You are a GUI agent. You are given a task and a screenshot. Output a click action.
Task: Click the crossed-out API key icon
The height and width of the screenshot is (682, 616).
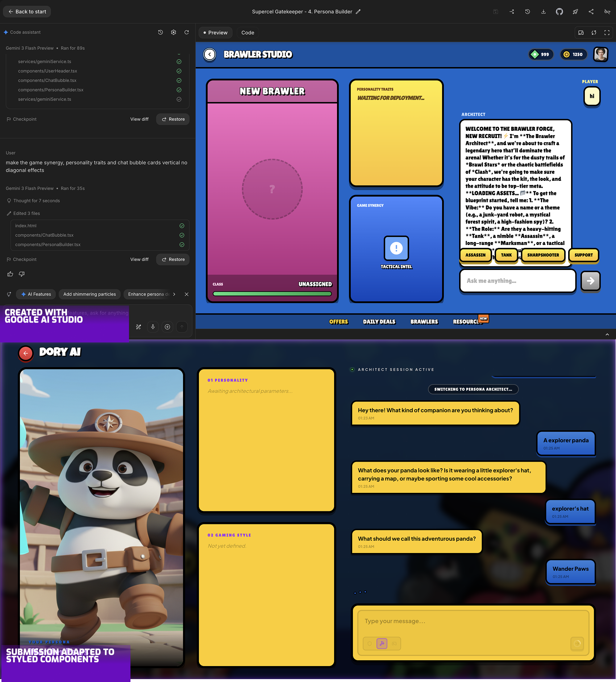click(x=607, y=12)
